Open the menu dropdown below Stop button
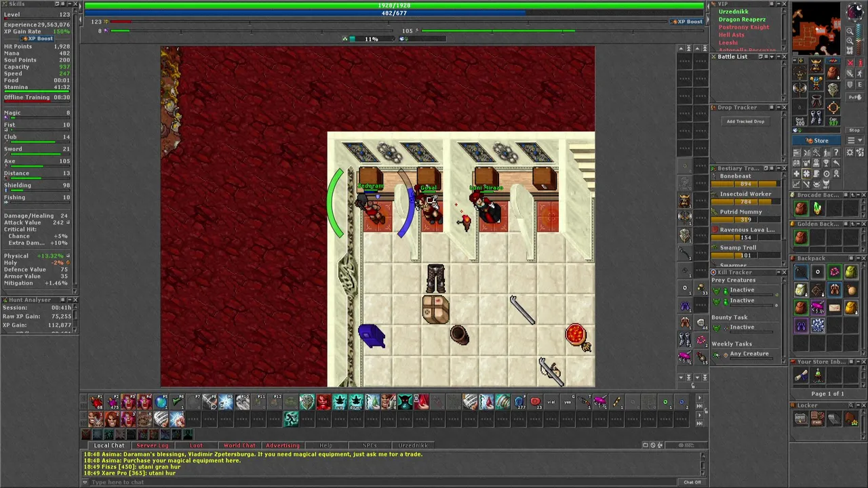868x488 pixels. tap(854, 140)
